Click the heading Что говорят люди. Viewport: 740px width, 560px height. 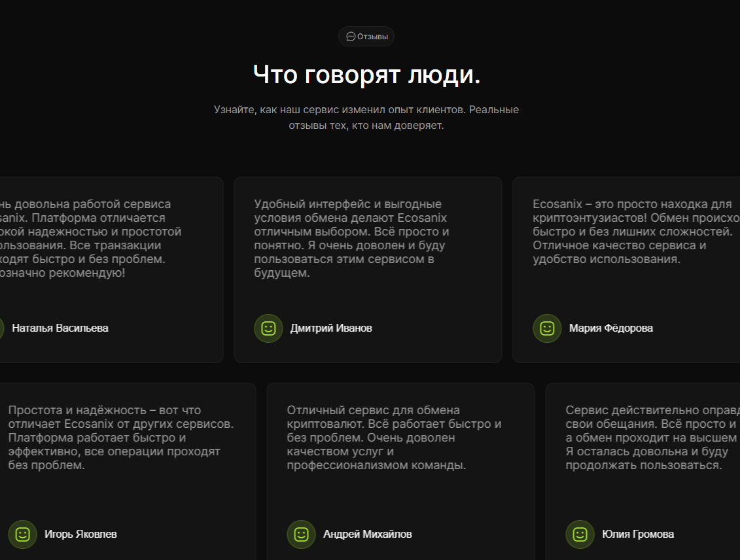tap(366, 75)
